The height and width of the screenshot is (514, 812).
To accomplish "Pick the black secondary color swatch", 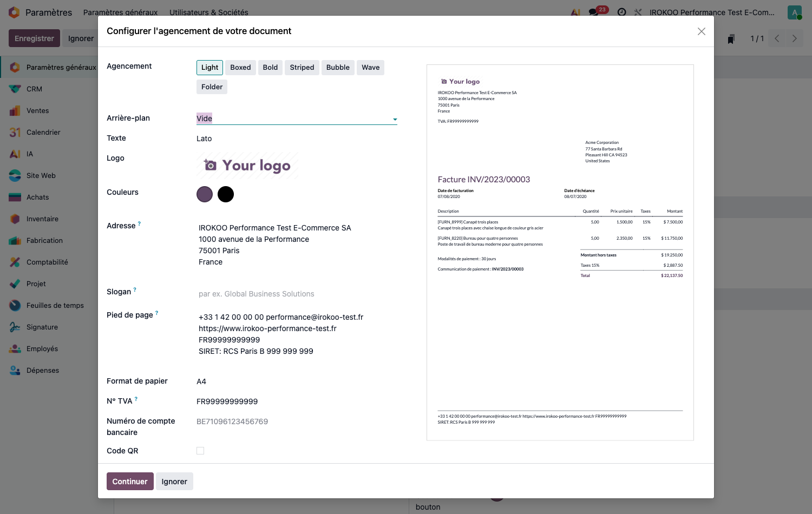I will pyautogui.click(x=226, y=194).
